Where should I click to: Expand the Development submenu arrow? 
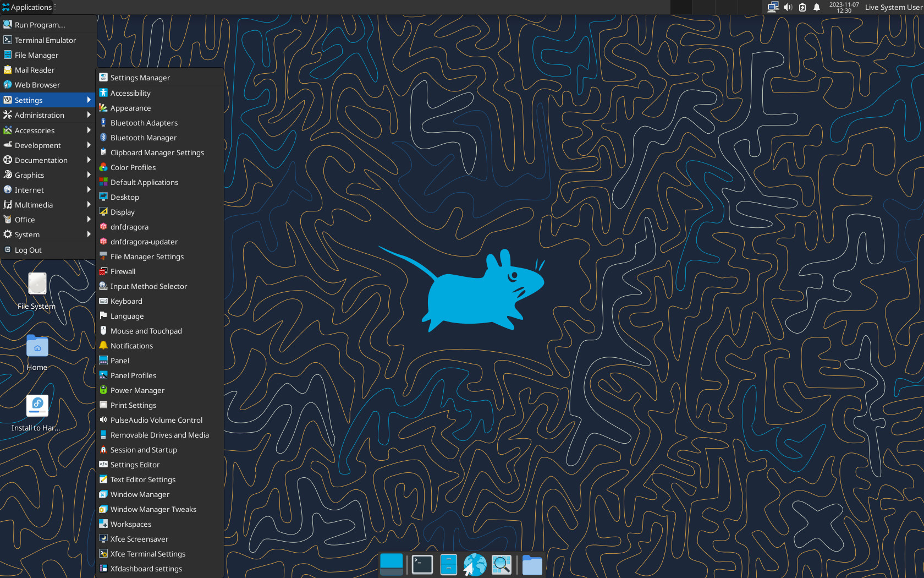click(x=89, y=145)
